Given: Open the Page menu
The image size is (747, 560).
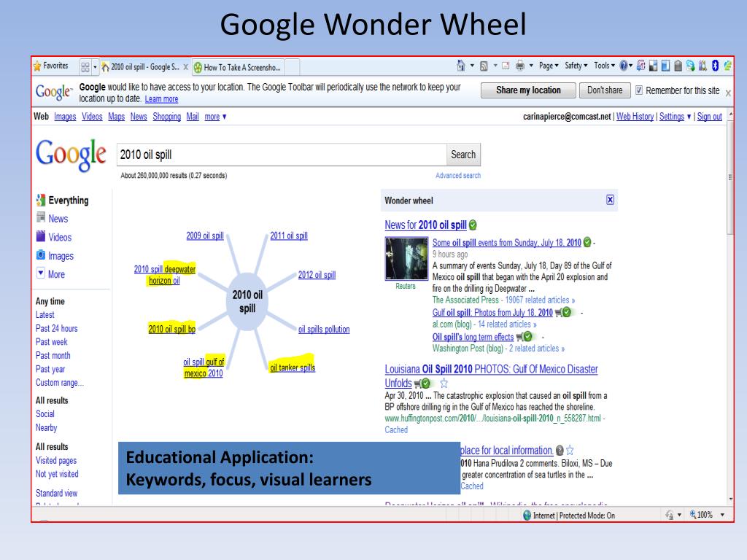Looking at the screenshot, I should click(549, 66).
